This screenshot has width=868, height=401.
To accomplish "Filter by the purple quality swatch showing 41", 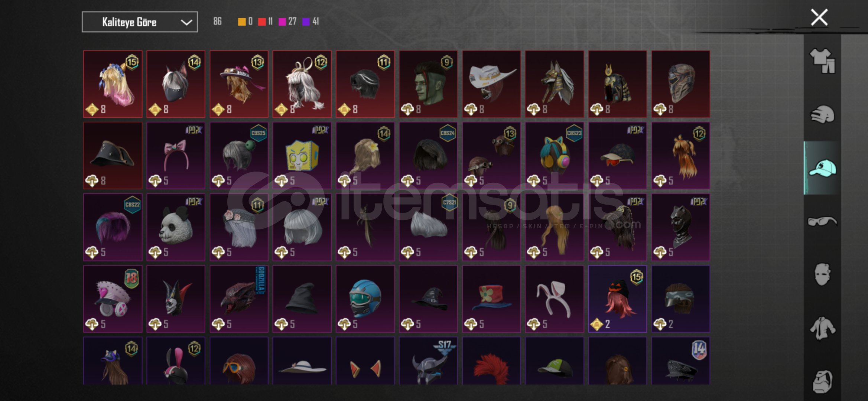I will (x=306, y=22).
